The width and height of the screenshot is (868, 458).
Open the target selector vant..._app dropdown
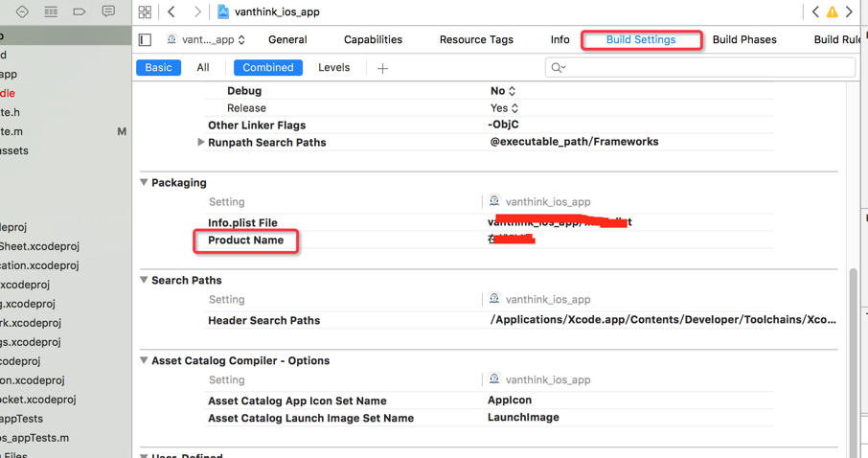205,39
